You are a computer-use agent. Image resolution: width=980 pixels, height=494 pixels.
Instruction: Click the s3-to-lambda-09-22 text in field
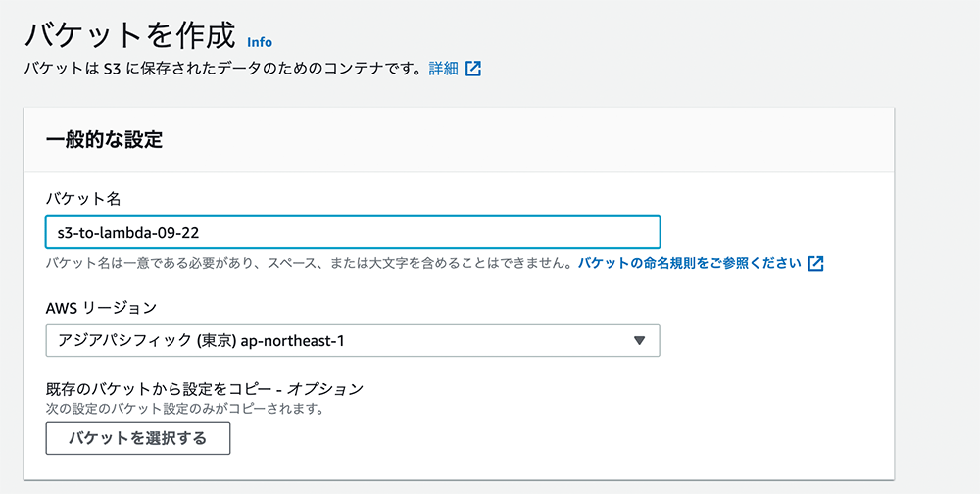point(128,232)
